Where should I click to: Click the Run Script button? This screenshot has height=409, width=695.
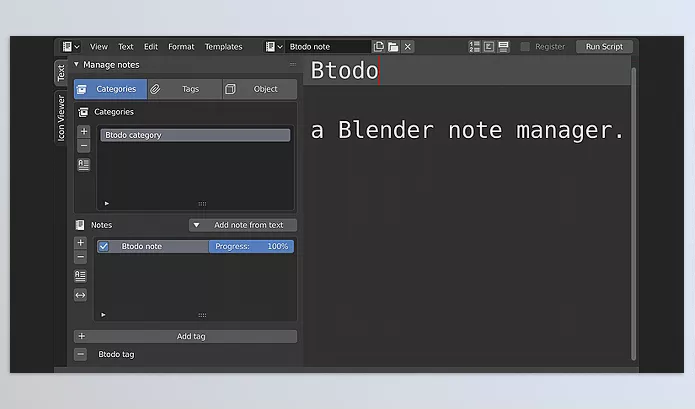[x=604, y=47]
